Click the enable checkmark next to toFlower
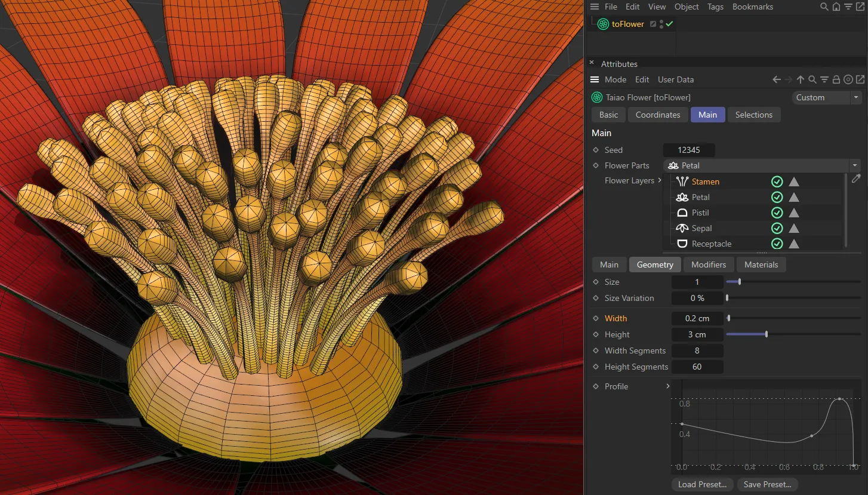 tap(669, 24)
